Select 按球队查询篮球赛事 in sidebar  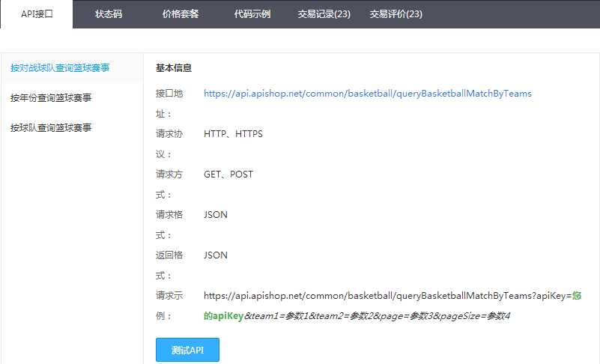[x=51, y=127]
